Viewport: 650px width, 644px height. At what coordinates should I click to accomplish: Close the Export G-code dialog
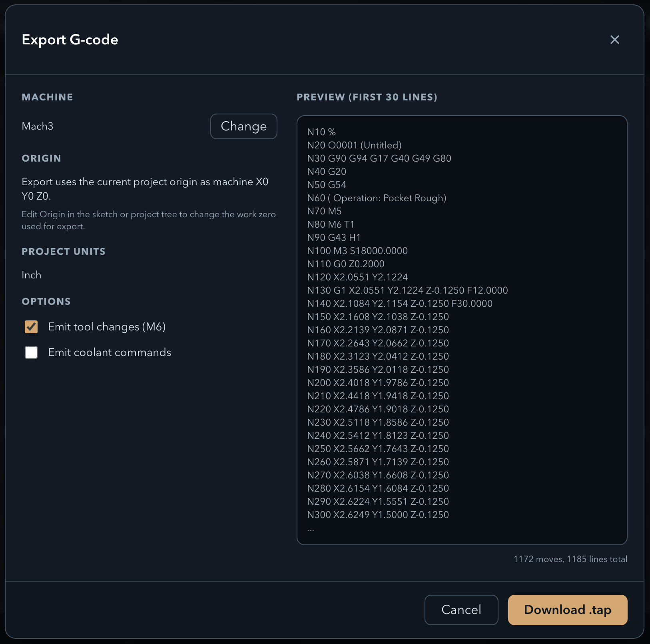click(615, 40)
